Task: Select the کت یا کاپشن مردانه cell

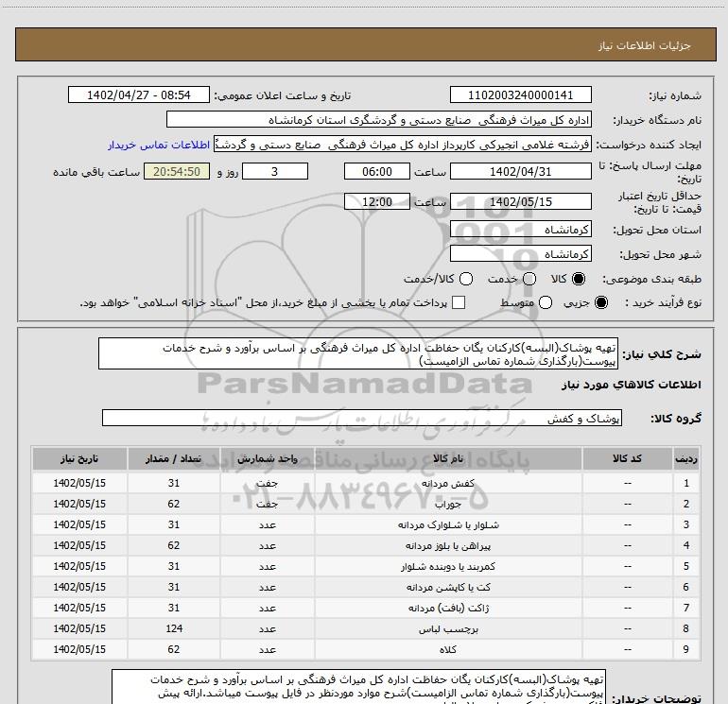Action: pos(448,588)
